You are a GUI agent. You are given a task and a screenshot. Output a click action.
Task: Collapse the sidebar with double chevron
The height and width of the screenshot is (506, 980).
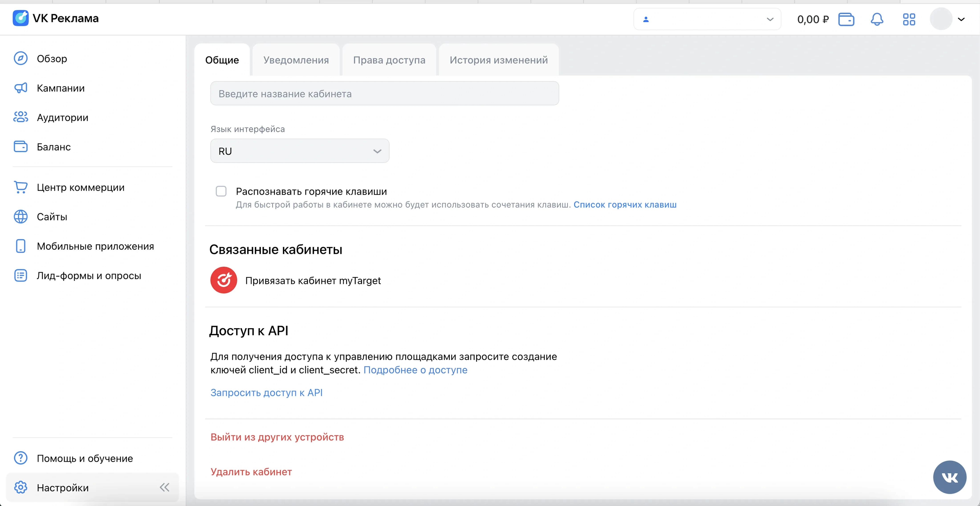coord(164,487)
